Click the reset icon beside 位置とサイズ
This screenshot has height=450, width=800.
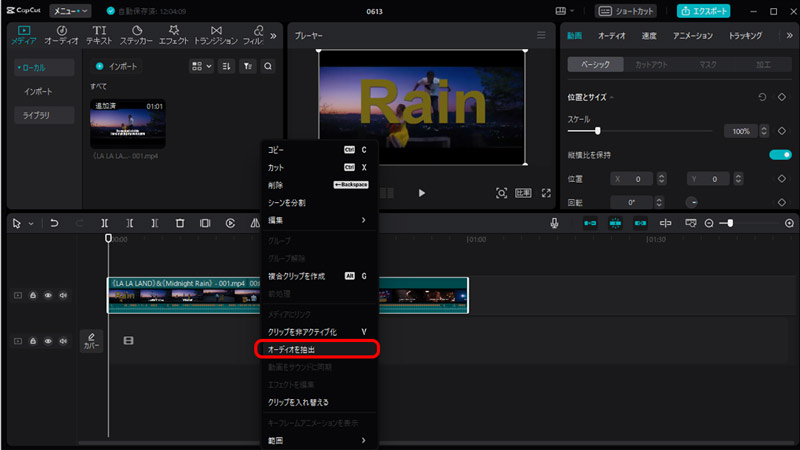coord(763,97)
